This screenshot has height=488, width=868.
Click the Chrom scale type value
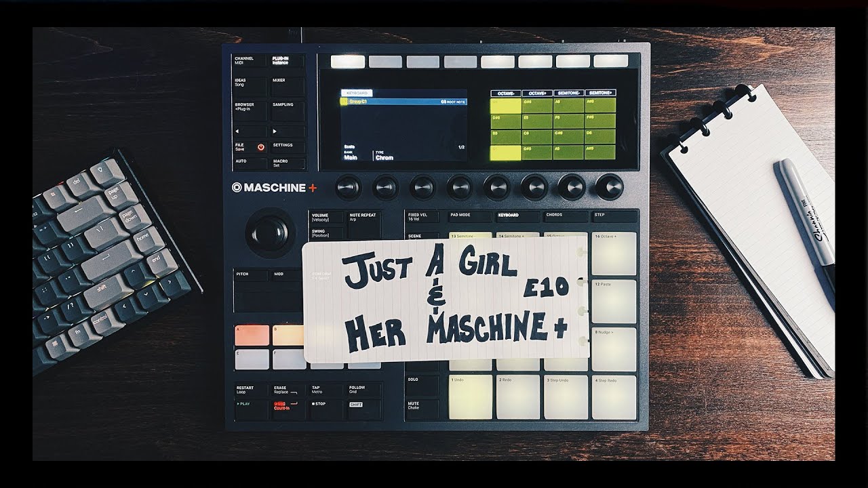[384, 157]
